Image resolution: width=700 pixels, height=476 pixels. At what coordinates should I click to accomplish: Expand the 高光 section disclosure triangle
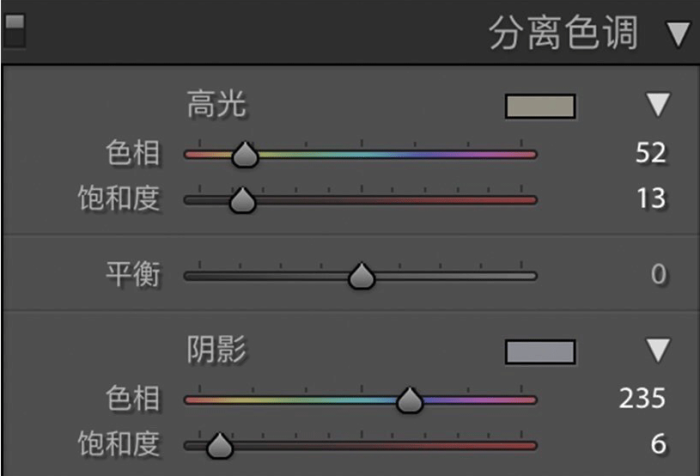coord(658,104)
